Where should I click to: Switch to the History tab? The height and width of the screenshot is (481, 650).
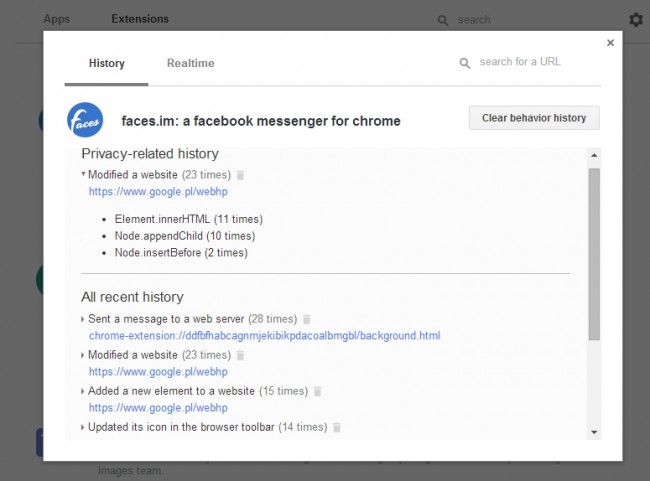click(x=107, y=63)
